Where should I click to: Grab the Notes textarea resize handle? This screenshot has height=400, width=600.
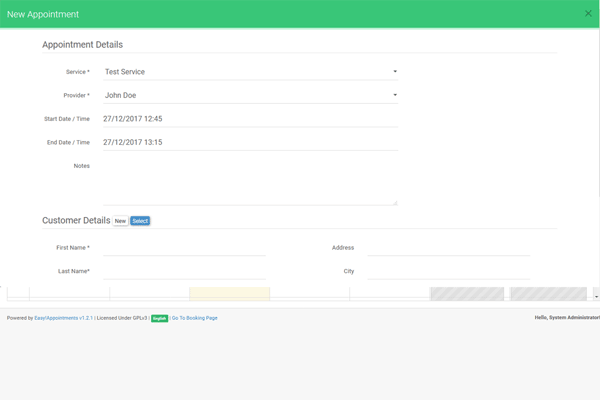(x=395, y=203)
